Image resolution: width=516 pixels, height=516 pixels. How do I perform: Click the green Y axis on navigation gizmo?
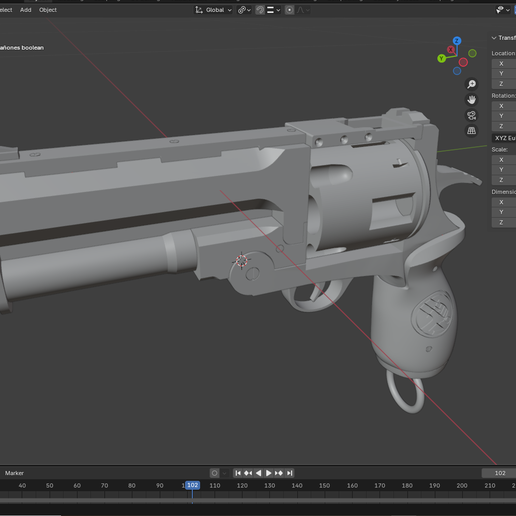click(x=442, y=59)
